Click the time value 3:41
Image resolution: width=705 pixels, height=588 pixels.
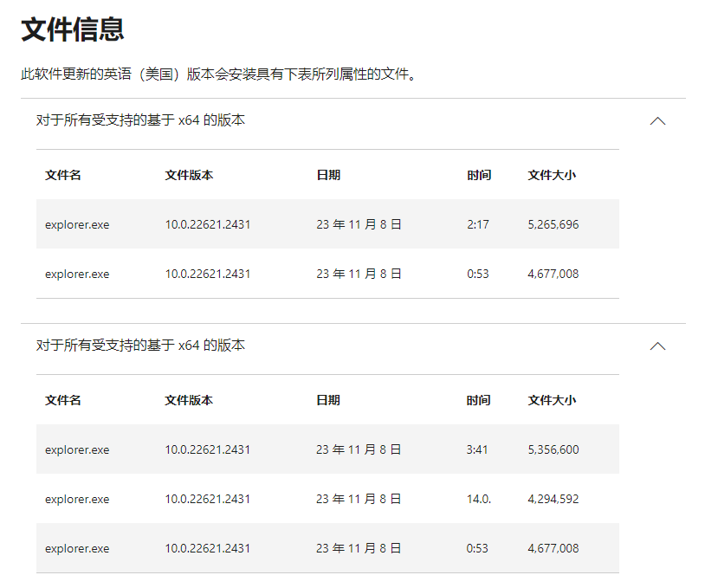475,449
